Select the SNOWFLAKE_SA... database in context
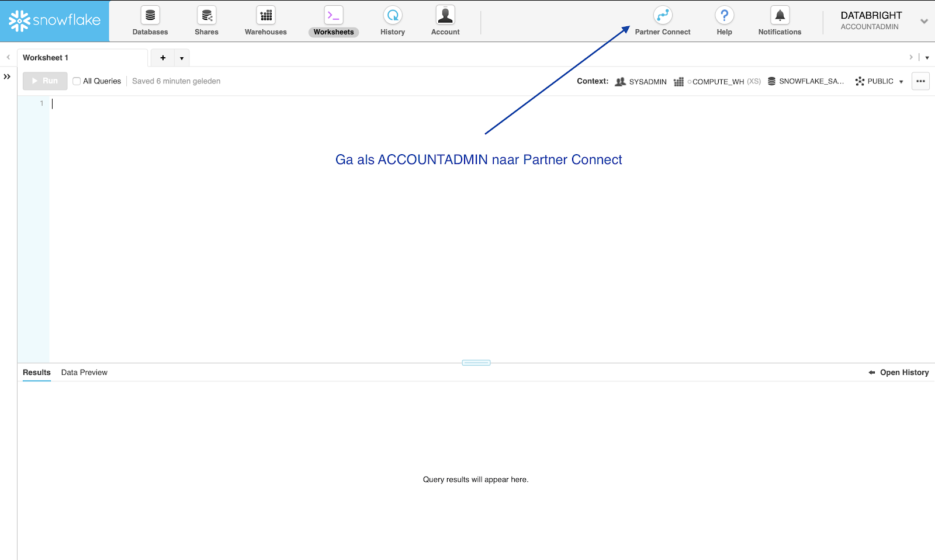 pyautogui.click(x=806, y=81)
